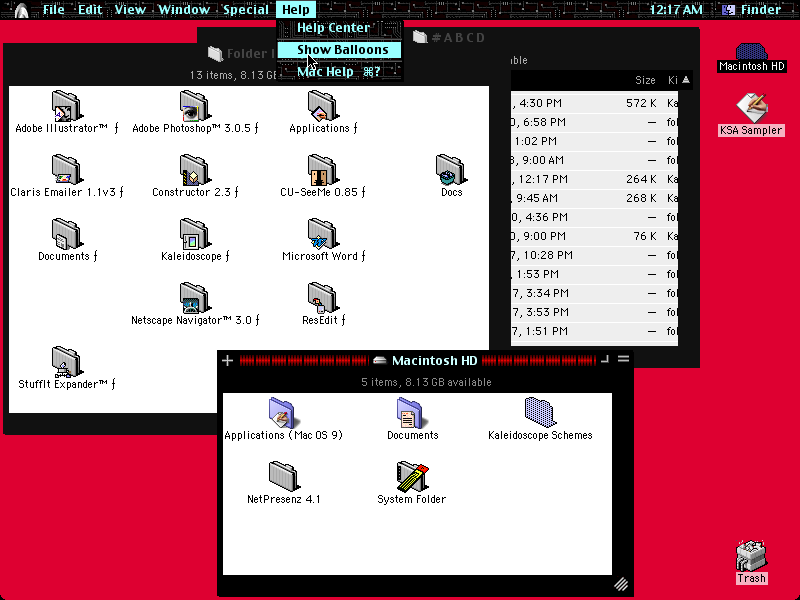This screenshot has width=800, height=600.
Task: Select the Kaleidoscope Schemes folder icon
Action: 540,412
